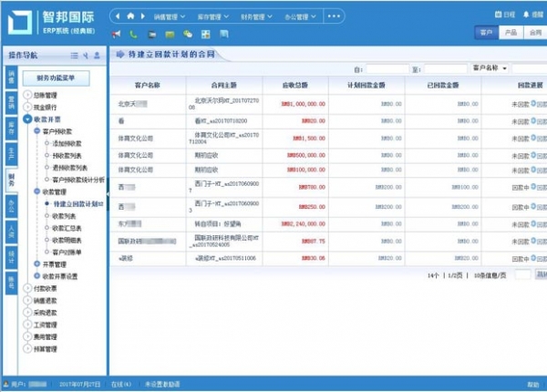Open the green envelope mail icon
Image resolution: width=547 pixels, height=392 pixels.
click(170, 34)
